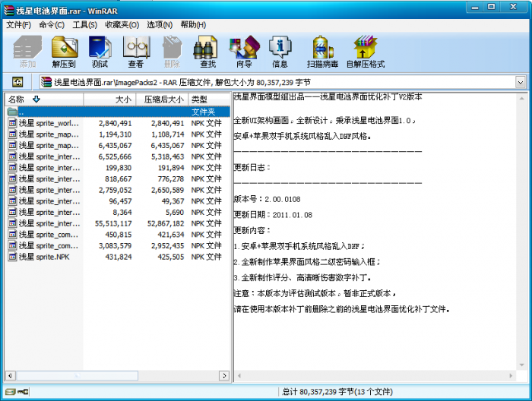Select file with size 6,525,666
This screenshot has height=401, width=532.
click(x=118, y=156)
